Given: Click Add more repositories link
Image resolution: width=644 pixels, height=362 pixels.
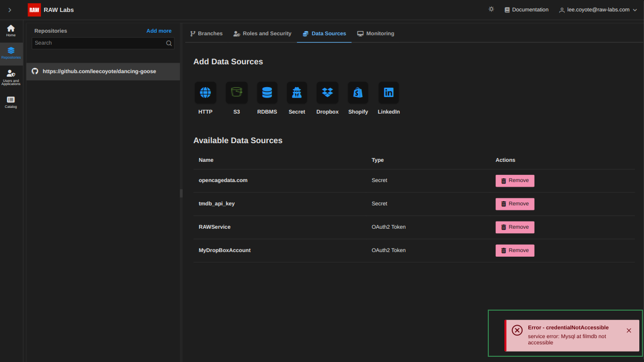Looking at the screenshot, I should click(159, 31).
